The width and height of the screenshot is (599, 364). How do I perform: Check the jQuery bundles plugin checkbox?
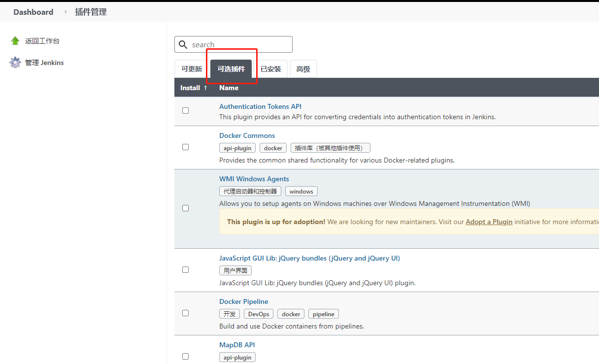click(186, 270)
